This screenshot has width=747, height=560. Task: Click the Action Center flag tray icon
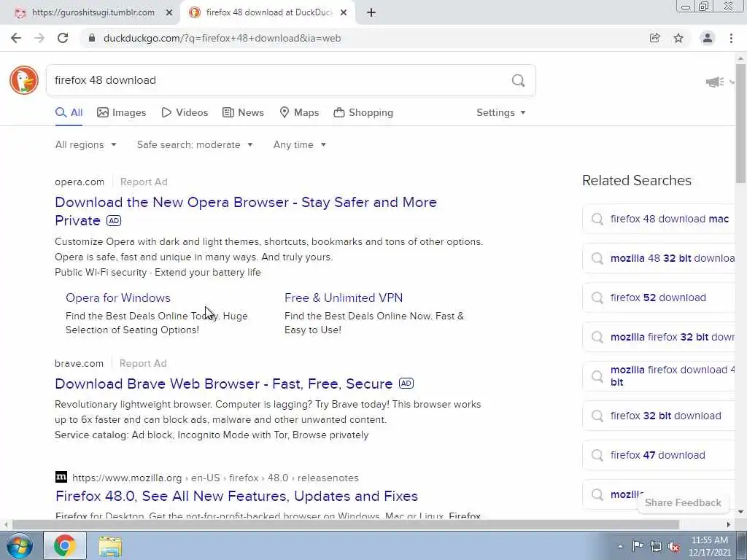tap(638, 546)
